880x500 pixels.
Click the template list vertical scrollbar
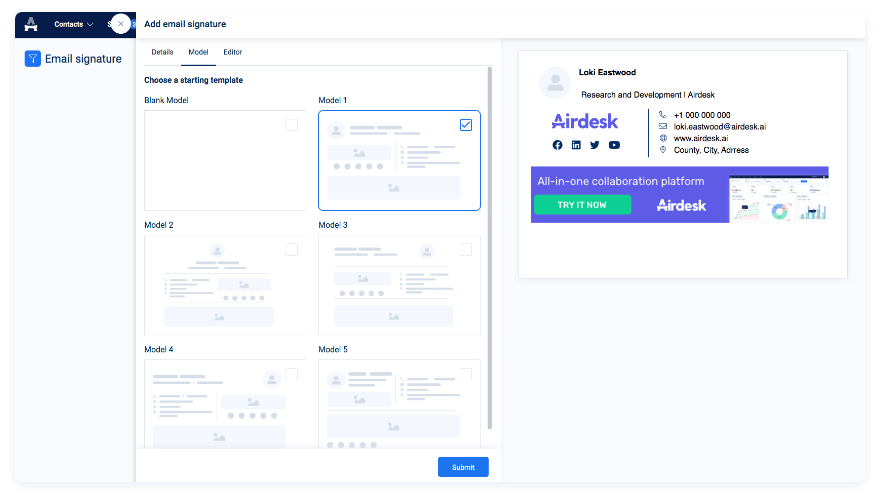pos(490,248)
